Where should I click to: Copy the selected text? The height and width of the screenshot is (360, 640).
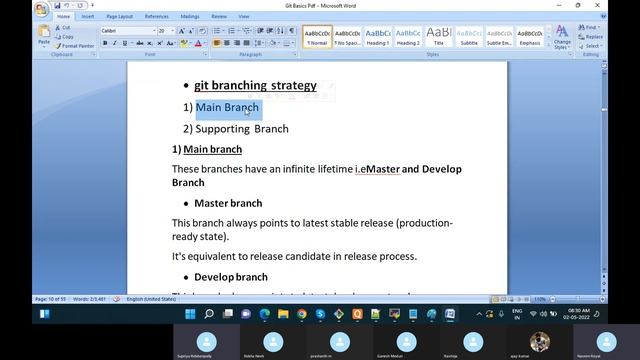[x=64, y=37]
